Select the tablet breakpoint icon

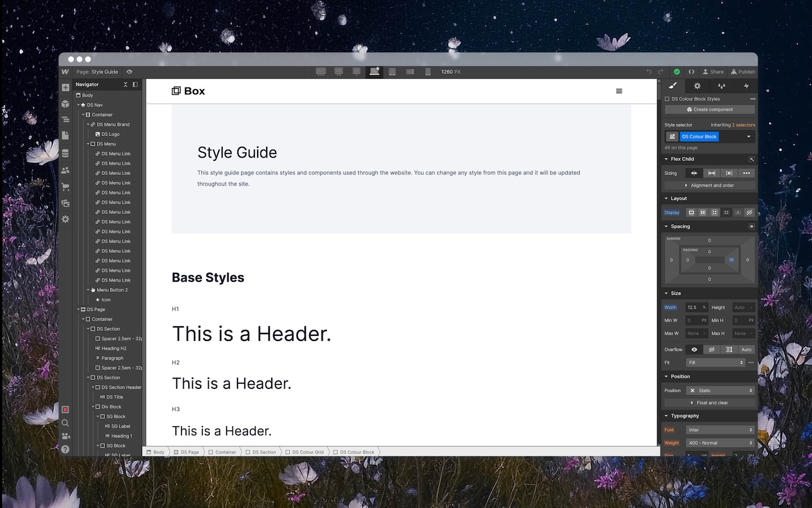pos(392,72)
